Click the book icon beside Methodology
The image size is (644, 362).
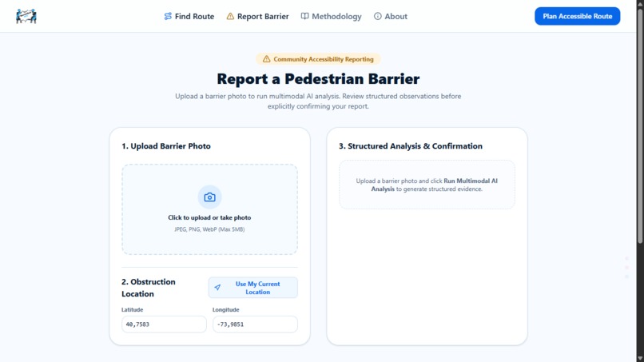[x=304, y=17]
